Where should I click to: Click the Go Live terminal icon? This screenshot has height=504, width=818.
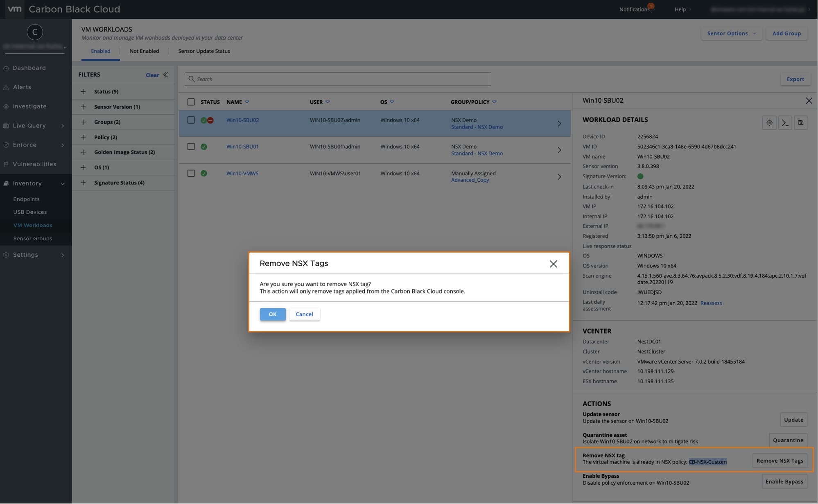pyautogui.click(x=785, y=123)
